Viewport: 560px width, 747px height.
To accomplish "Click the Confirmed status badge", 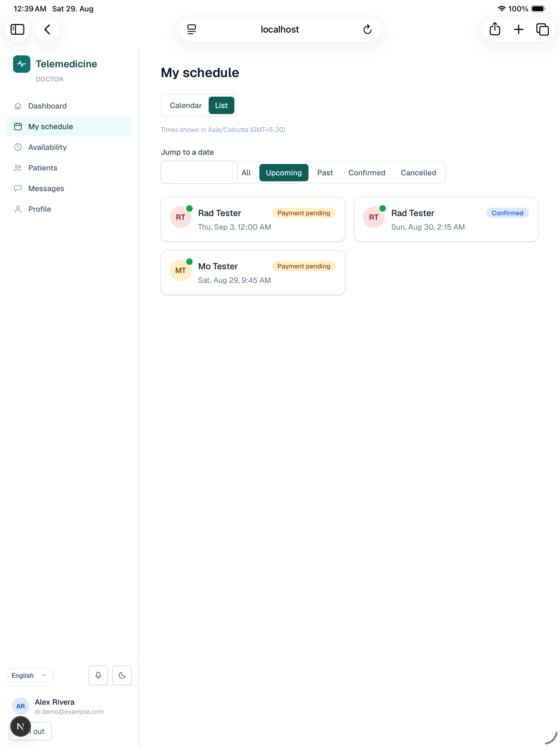I will (507, 213).
